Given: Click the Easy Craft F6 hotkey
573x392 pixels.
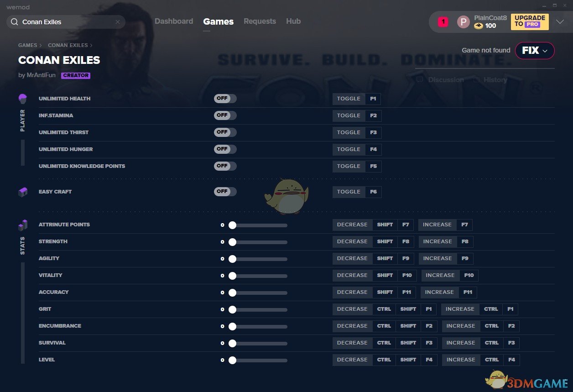Looking at the screenshot, I should (373, 192).
